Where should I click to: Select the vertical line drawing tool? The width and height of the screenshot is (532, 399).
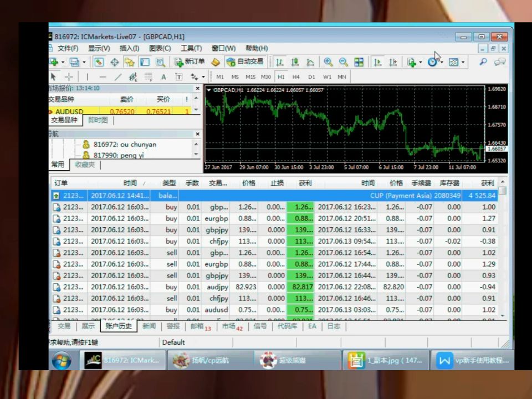click(87, 77)
